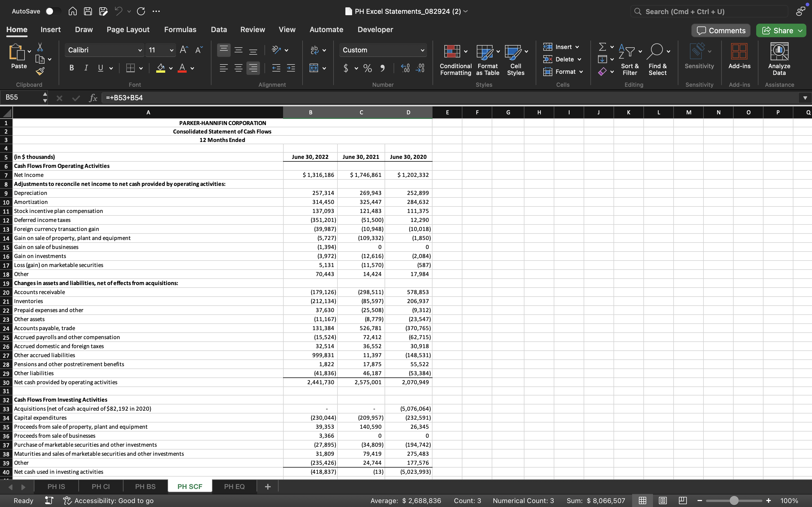Click the Percent Style icon
This screenshot has height=507, width=812.
tap(367, 68)
